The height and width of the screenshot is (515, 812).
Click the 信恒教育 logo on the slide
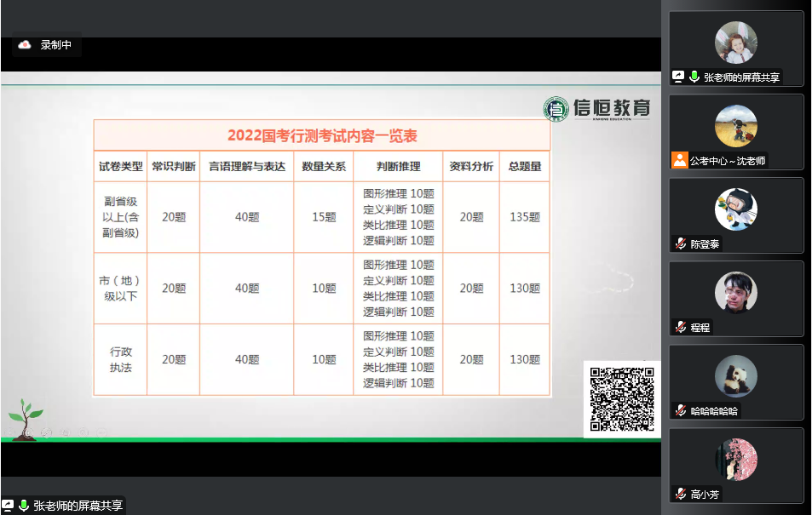(598, 108)
